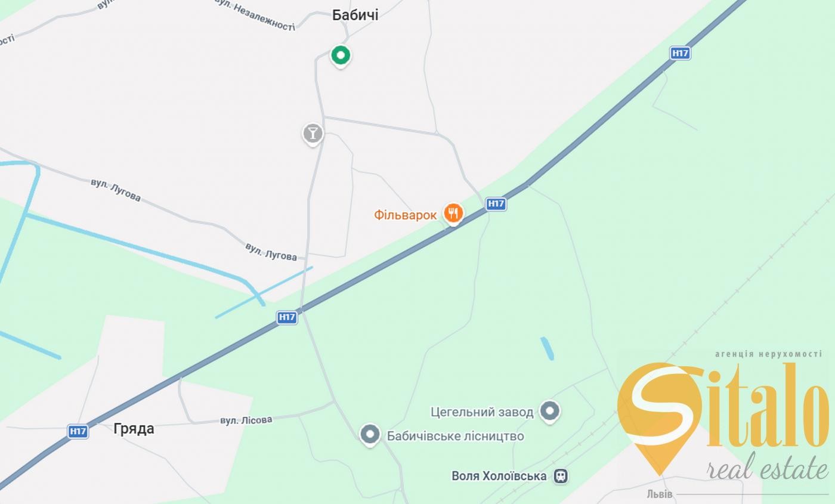Image resolution: width=835 pixels, height=504 pixels.
Task: Select the вул. Лісова street label
Action: pos(246,420)
